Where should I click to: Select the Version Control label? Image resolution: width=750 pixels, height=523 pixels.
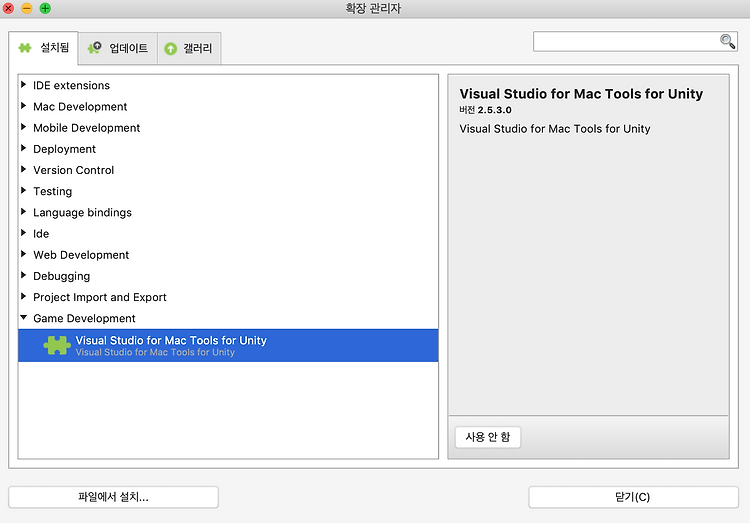pyautogui.click(x=73, y=170)
